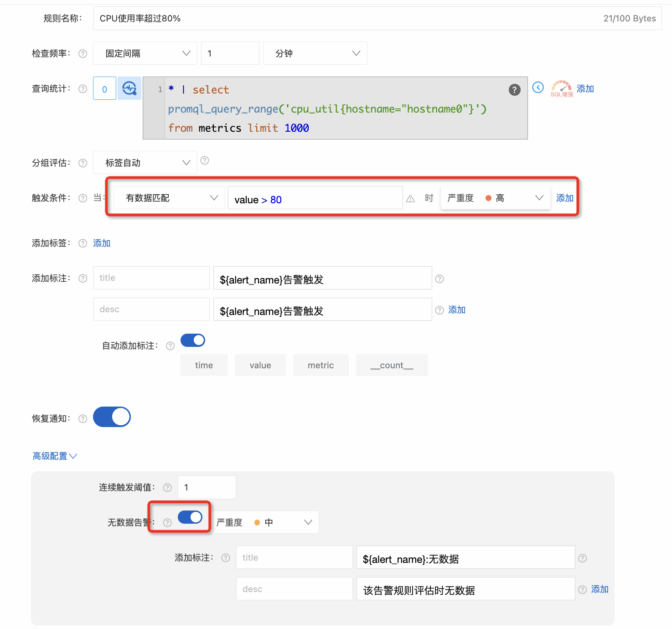Click the promql query editor area
The height and width of the screenshot is (629, 672).
click(335, 108)
